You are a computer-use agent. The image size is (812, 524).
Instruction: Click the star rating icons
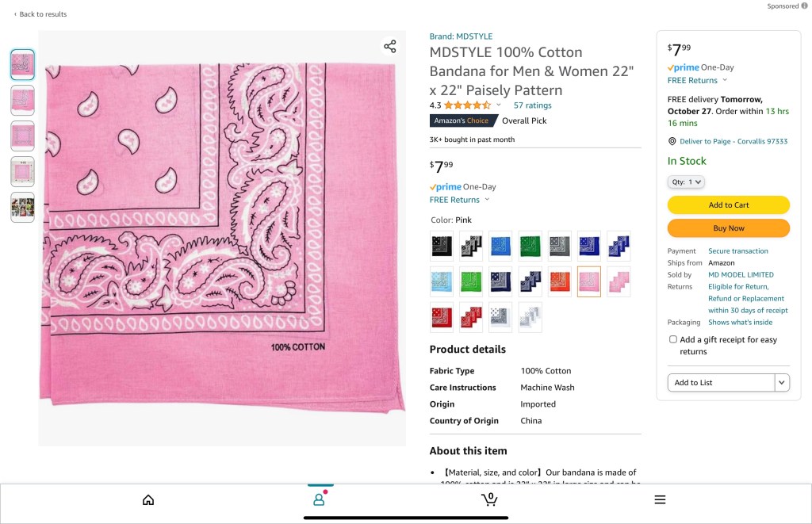[467, 105]
